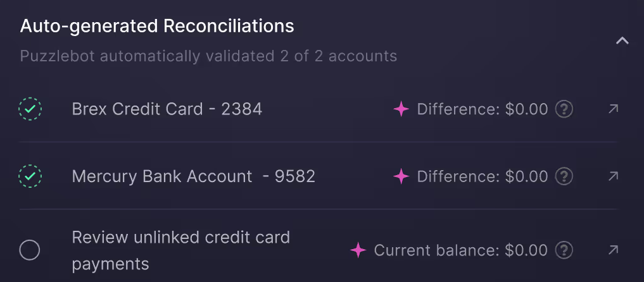Image resolution: width=644 pixels, height=282 pixels.
Task: Click Brex Difference: $0.00 amount
Action: pos(483,109)
